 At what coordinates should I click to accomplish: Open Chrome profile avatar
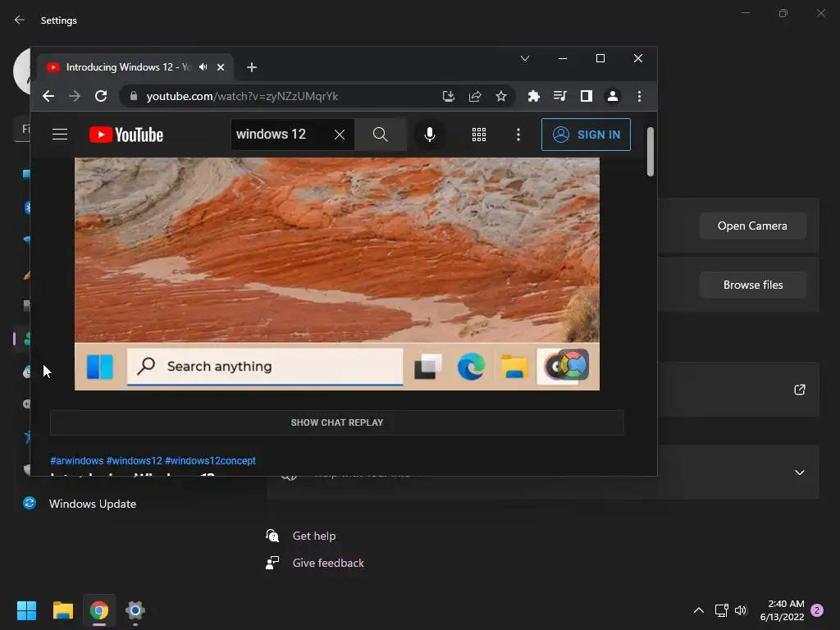point(612,97)
